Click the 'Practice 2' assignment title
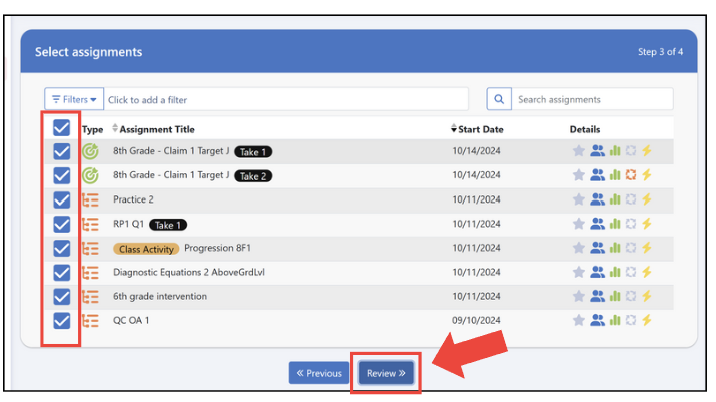 (133, 200)
